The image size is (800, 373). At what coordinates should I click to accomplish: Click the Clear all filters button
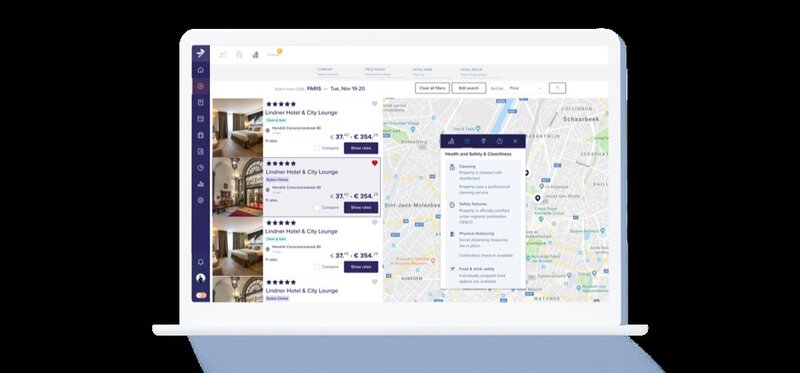click(432, 88)
